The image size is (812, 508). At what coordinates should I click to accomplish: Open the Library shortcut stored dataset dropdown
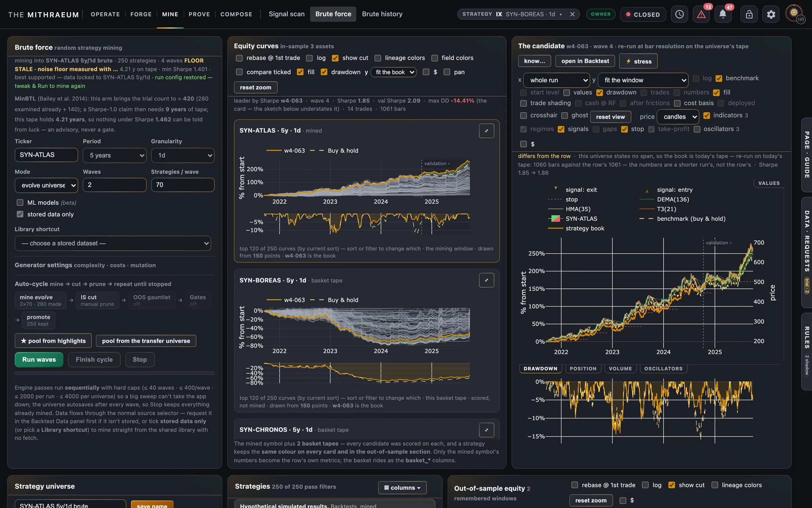pos(113,243)
